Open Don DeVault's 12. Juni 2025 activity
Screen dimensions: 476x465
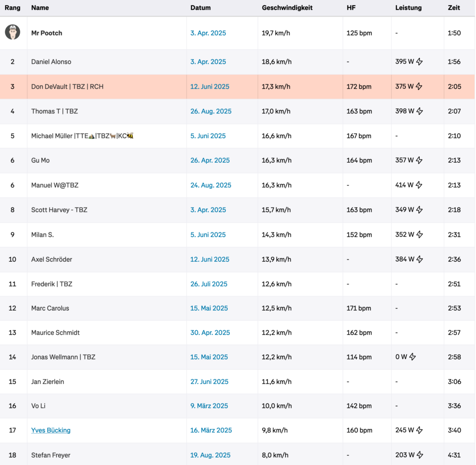pos(210,86)
